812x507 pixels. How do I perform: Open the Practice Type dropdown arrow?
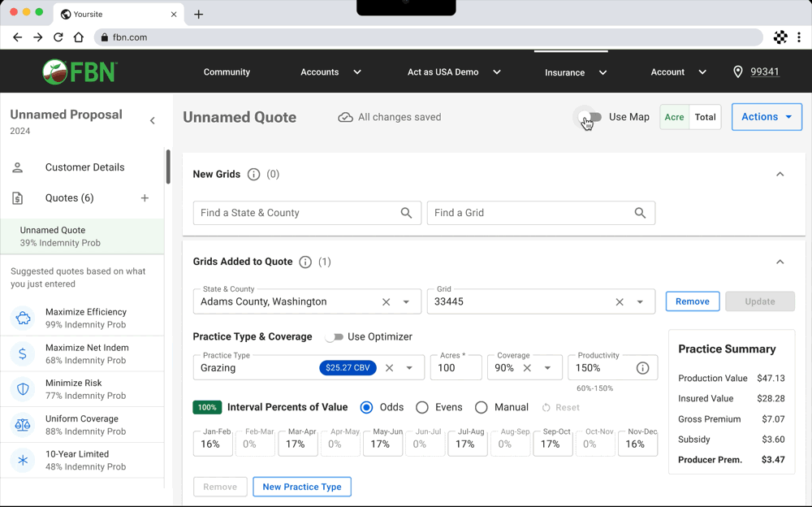pyautogui.click(x=409, y=368)
